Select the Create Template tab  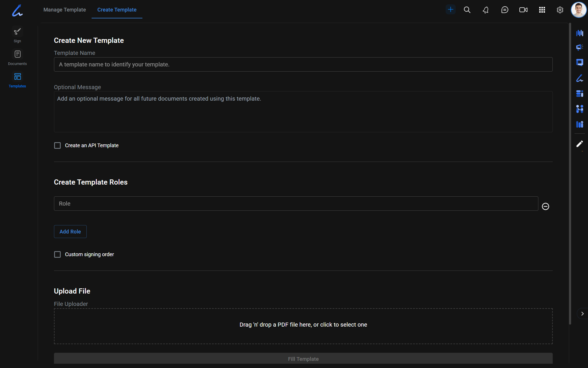[117, 10]
